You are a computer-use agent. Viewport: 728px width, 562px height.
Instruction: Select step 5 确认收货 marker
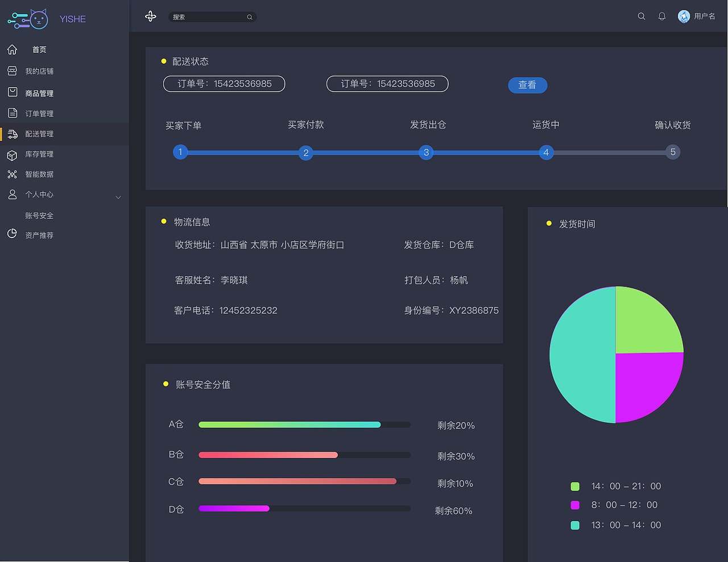pos(673,152)
